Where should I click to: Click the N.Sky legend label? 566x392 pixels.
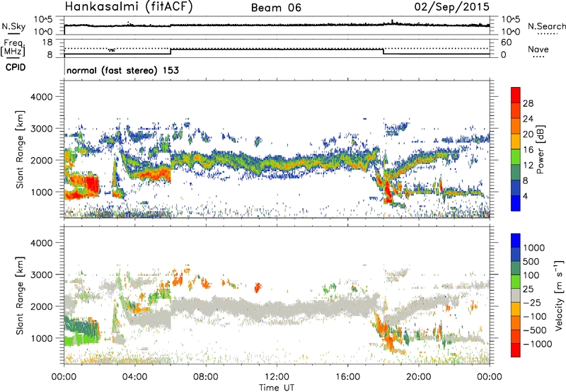click(x=13, y=26)
